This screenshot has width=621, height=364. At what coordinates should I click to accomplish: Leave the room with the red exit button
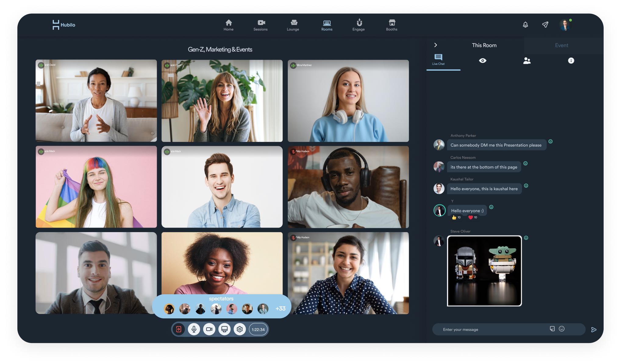click(x=179, y=329)
